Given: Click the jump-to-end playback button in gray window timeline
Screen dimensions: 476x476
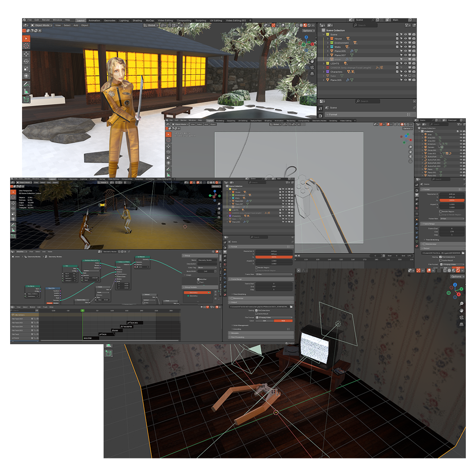Looking at the screenshot, I should (x=298, y=256).
